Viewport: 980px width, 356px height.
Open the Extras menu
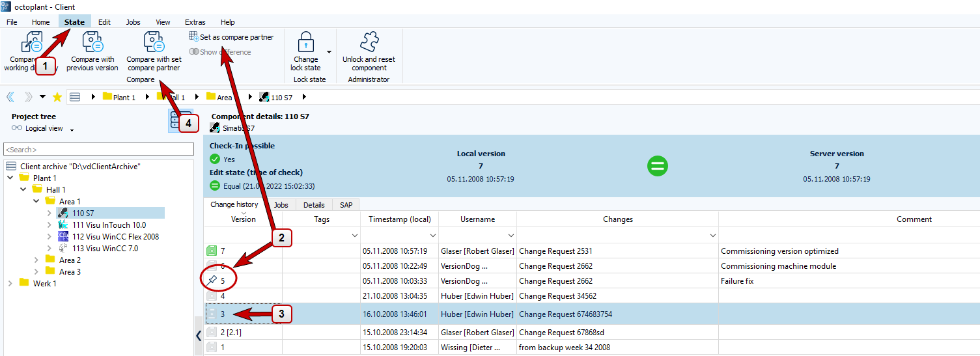point(195,22)
